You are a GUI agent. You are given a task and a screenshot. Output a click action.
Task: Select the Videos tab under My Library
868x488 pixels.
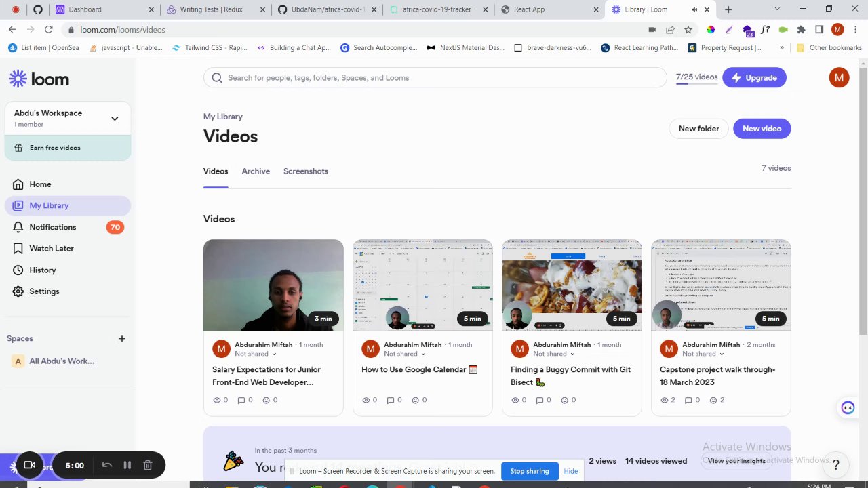click(216, 171)
